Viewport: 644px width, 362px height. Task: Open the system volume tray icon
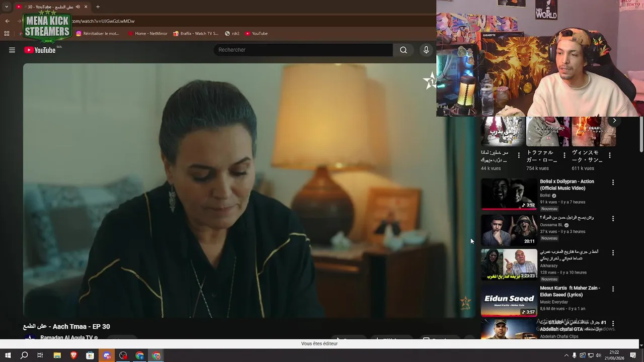tap(599, 355)
